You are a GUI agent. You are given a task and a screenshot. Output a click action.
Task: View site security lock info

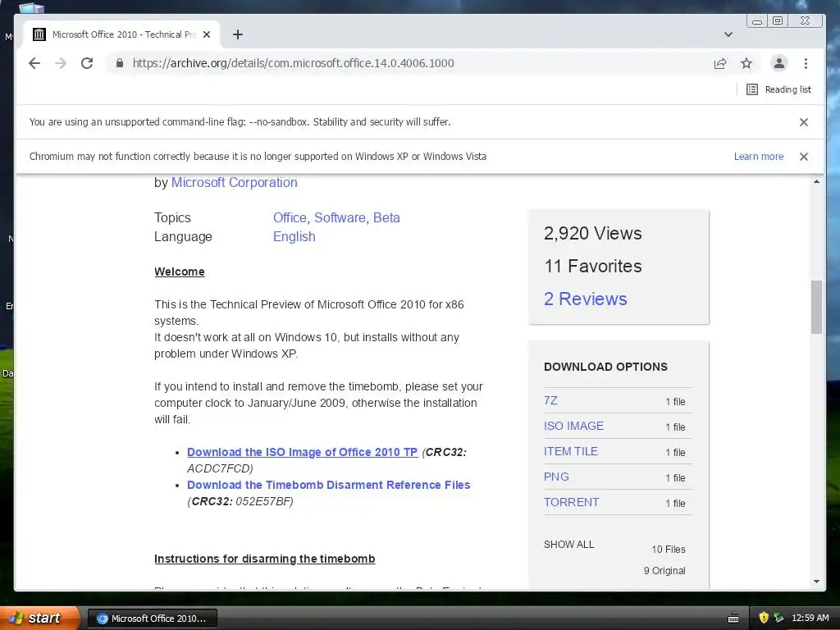(120, 63)
